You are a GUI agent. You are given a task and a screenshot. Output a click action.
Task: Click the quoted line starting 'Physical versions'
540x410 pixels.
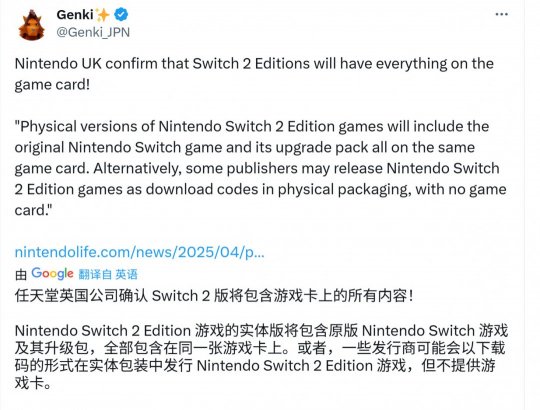coord(252,126)
